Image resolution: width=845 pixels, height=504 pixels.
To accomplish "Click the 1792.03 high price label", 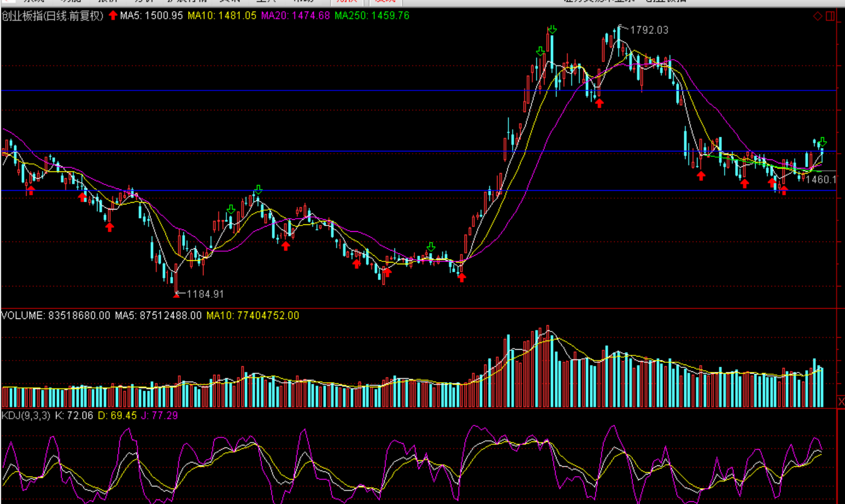I will point(649,30).
